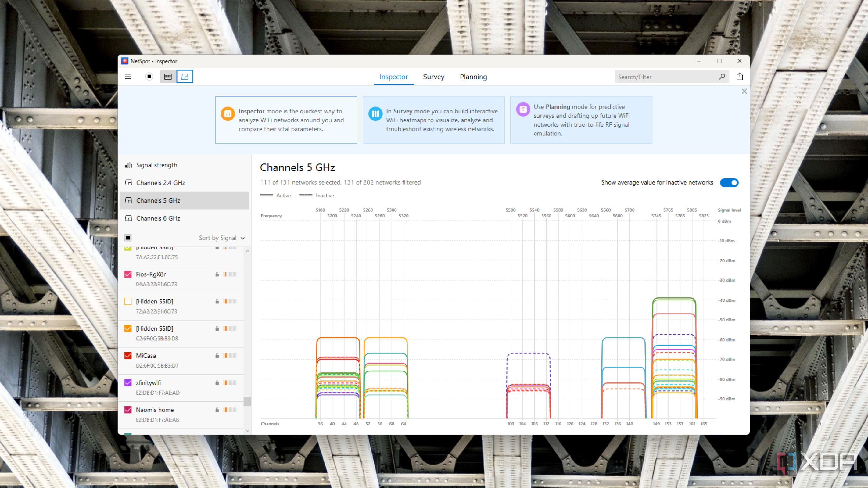This screenshot has height=488, width=868.
Task: Turn off average value for inactive networks
Action: point(729,183)
